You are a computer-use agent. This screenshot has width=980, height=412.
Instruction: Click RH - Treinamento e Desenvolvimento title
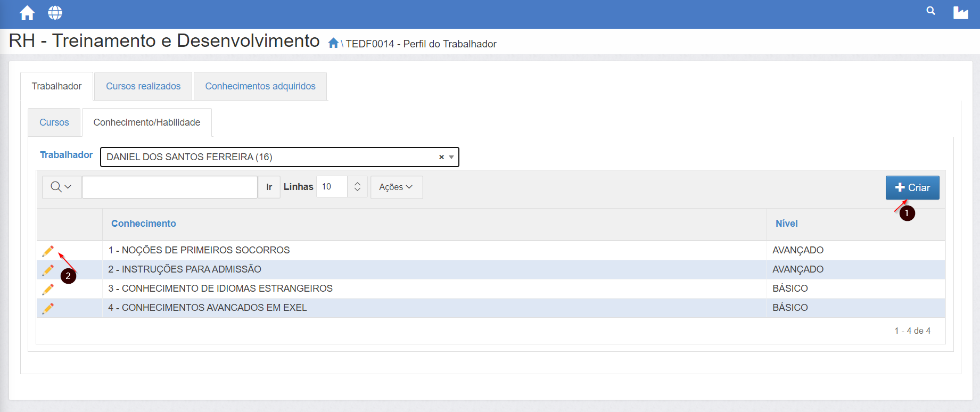tap(164, 40)
